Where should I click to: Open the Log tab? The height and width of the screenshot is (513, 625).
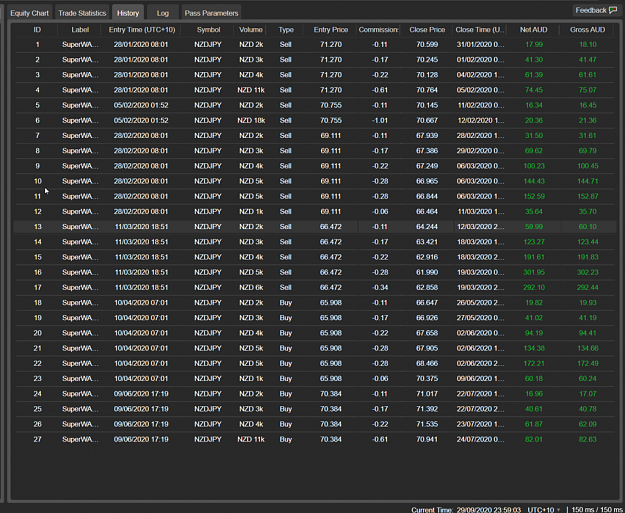click(x=163, y=13)
